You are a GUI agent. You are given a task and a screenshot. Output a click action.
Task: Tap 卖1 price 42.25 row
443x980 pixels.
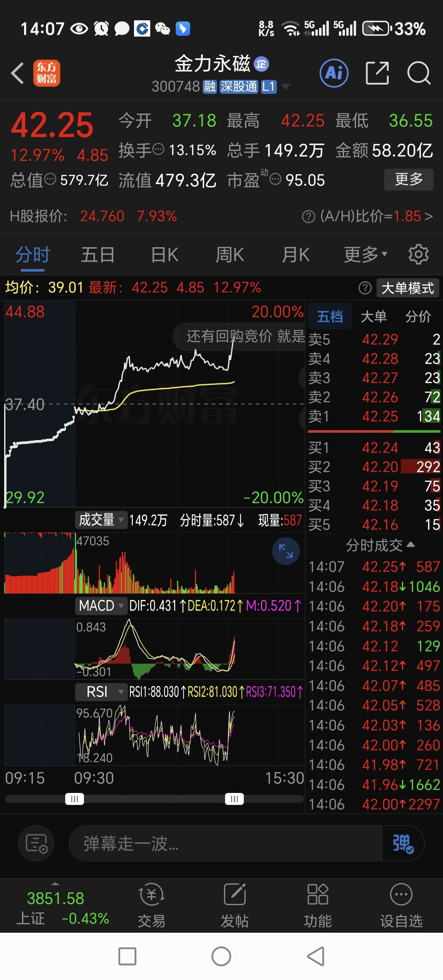pos(374,416)
